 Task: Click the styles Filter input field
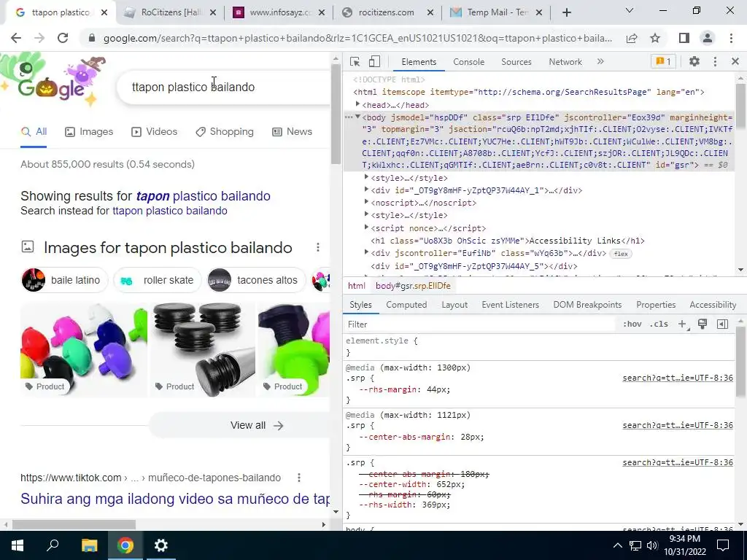click(x=480, y=324)
